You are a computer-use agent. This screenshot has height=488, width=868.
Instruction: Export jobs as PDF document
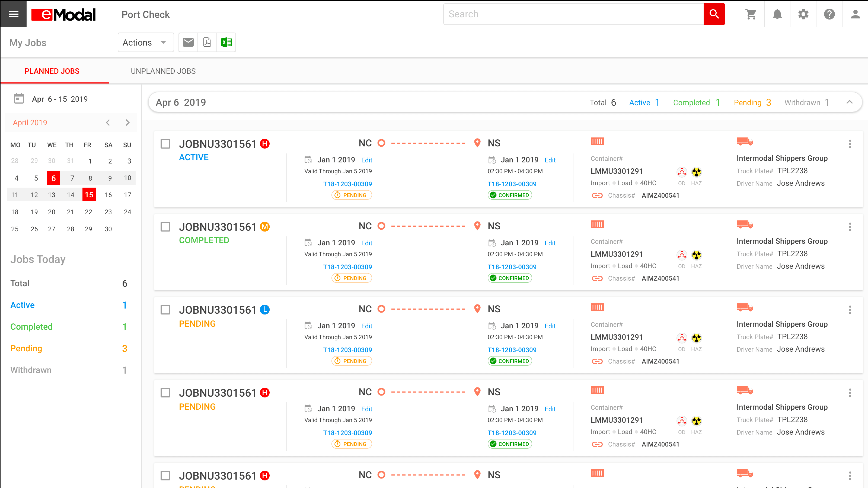point(207,43)
